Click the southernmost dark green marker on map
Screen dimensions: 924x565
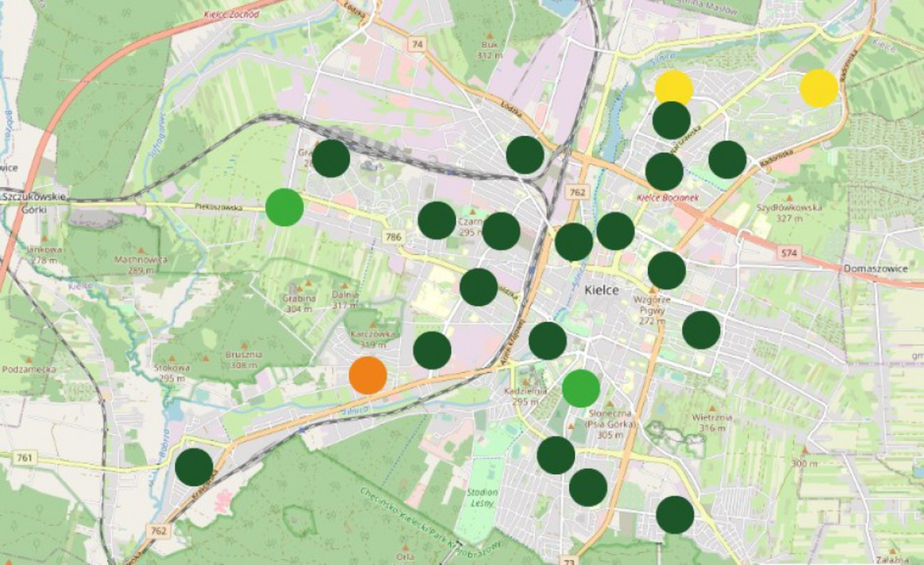pyautogui.click(x=675, y=514)
